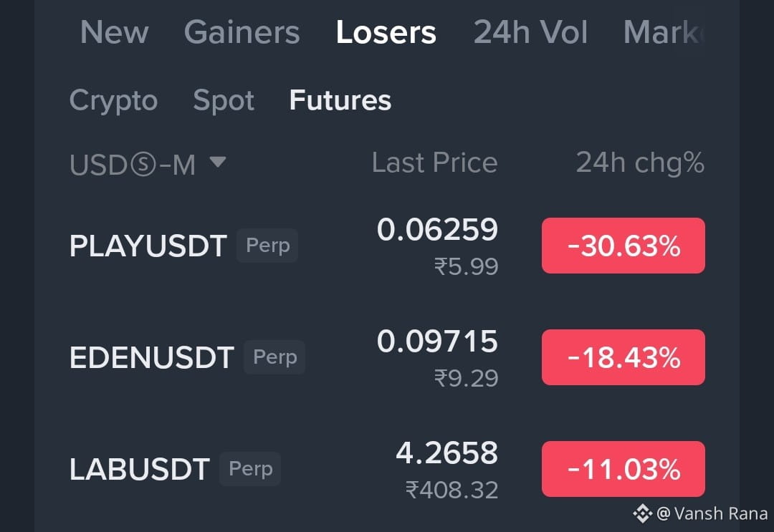This screenshot has height=532, width=774.
Task: Click the -11.03% change badge
Action: pos(623,469)
